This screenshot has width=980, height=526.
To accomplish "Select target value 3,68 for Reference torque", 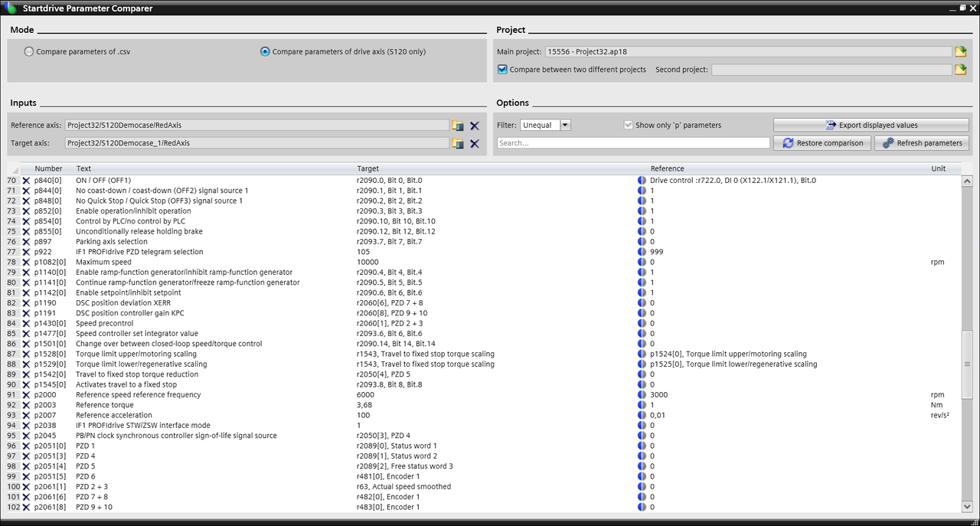I will 364,405.
